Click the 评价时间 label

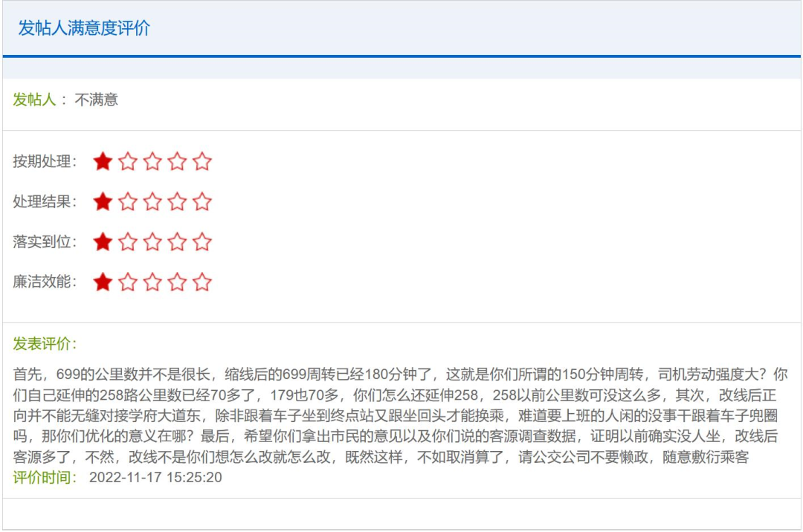point(45,477)
